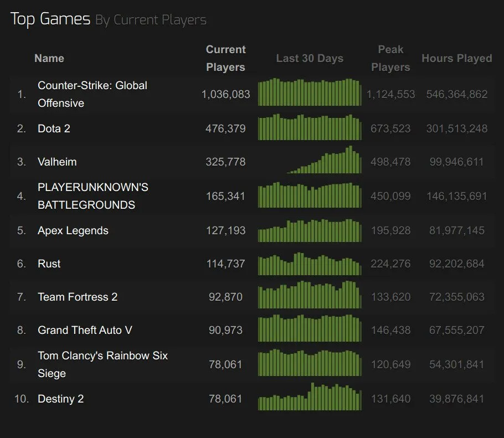Click the Peak Players column header
Image resolution: width=504 pixels, height=438 pixels.
(390, 58)
